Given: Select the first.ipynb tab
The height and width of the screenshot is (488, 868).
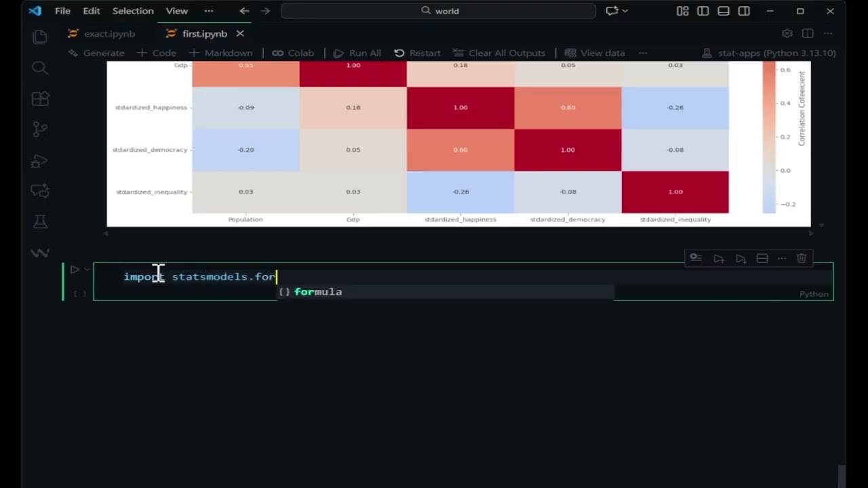Looking at the screenshot, I should pos(204,34).
